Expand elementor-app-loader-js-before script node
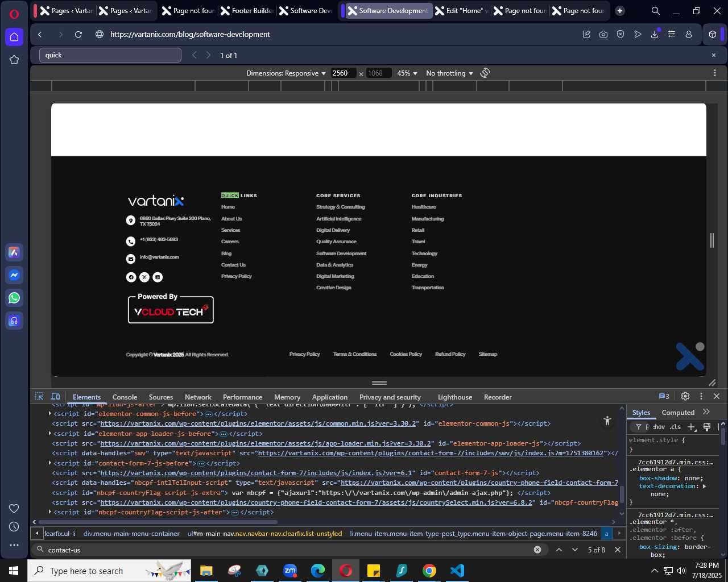728x582 pixels. point(50,434)
